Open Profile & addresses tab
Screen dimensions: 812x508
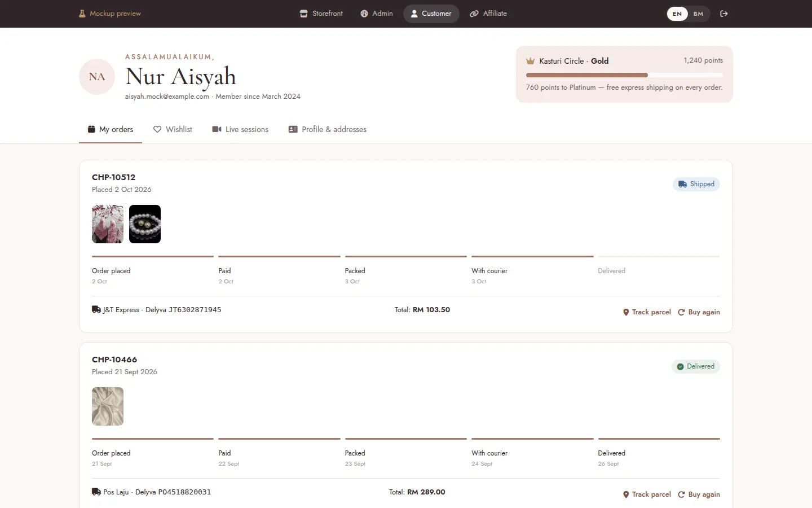pyautogui.click(x=328, y=129)
